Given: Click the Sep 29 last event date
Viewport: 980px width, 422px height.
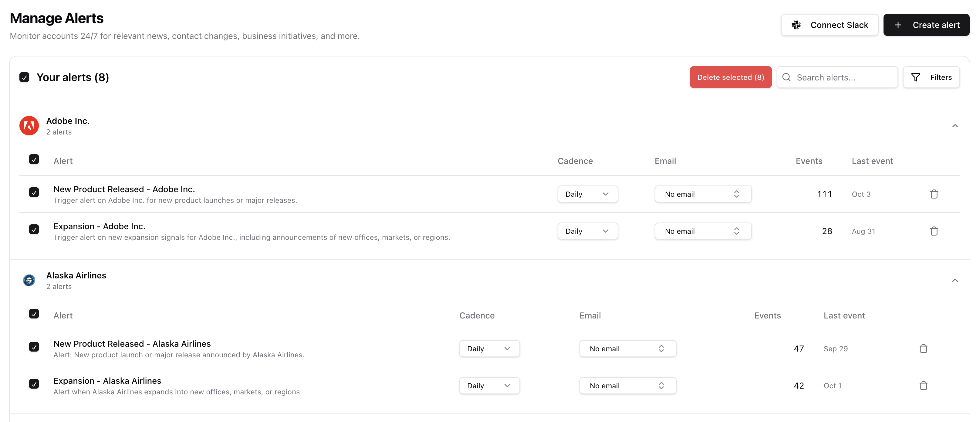Looking at the screenshot, I should click(x=836, y=349).
